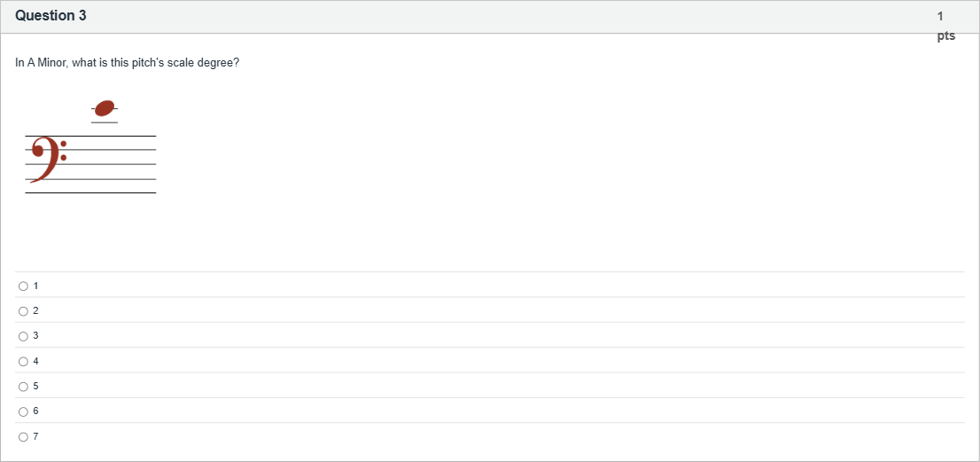Image resolution: width=980 pixels, height=462 pixels.
Task: Click the ledger line below the note
Action: pyautogui.click(x=105, y=122)
